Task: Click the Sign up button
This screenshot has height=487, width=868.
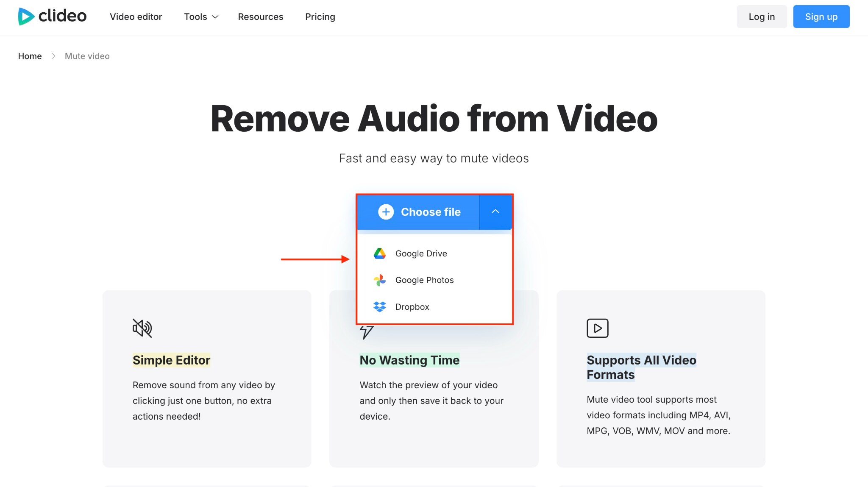Action: [821, 17]
